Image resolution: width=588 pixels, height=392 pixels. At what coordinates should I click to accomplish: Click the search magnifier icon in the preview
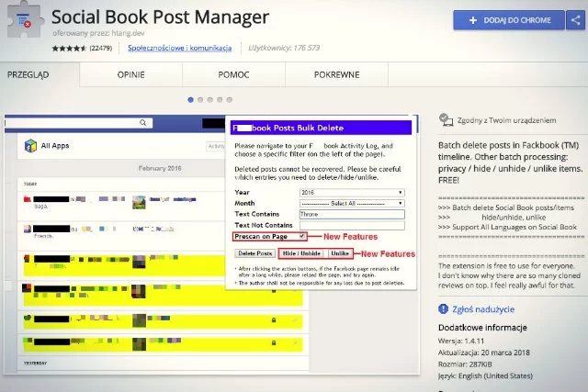pyautogui.click(x=143, y=122)
